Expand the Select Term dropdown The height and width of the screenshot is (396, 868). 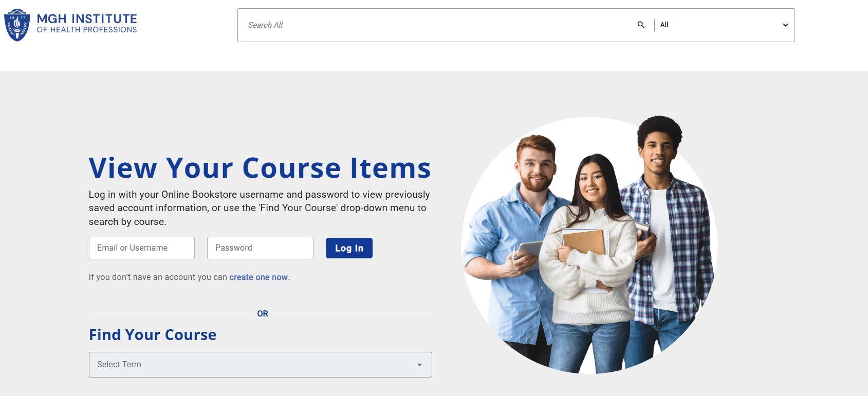pyautogui.click(x=261, y=365)
